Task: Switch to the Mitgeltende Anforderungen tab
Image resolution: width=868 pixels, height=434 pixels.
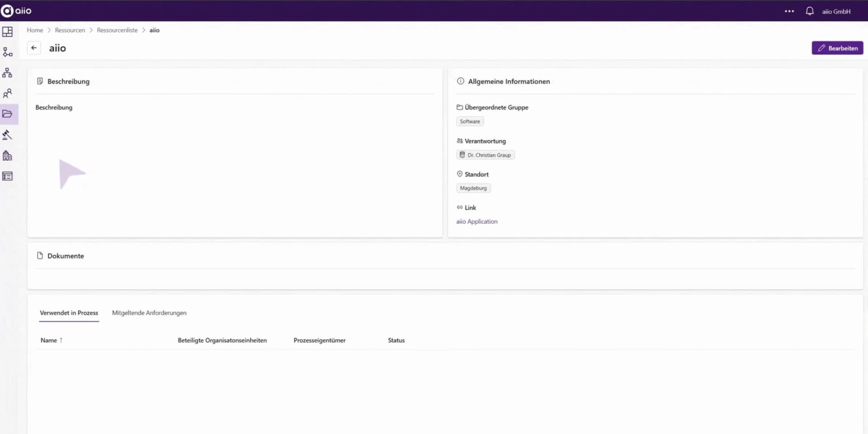Action: tap(149, 313)
